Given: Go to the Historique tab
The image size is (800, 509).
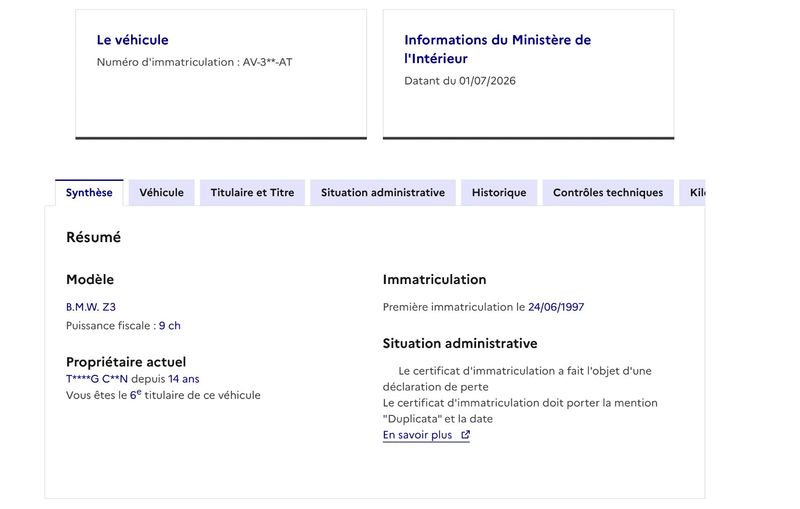Looking at the screenshot, I should 499,193.
